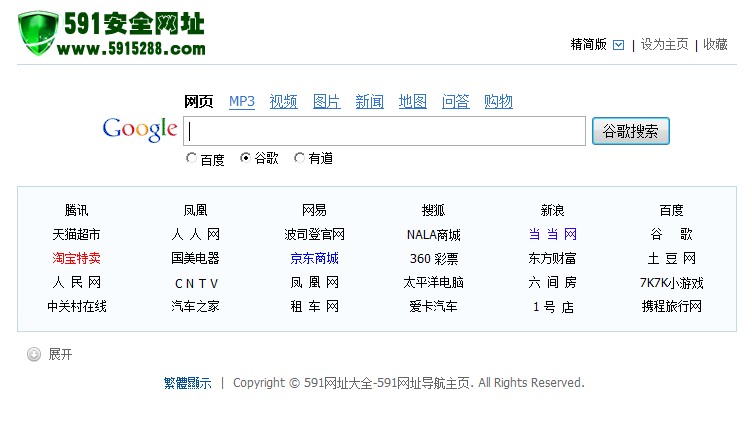Viewport: 752px width, 424px height.
Task: Click the 谷歌搜索 button
Action: (x=631, y=131)
